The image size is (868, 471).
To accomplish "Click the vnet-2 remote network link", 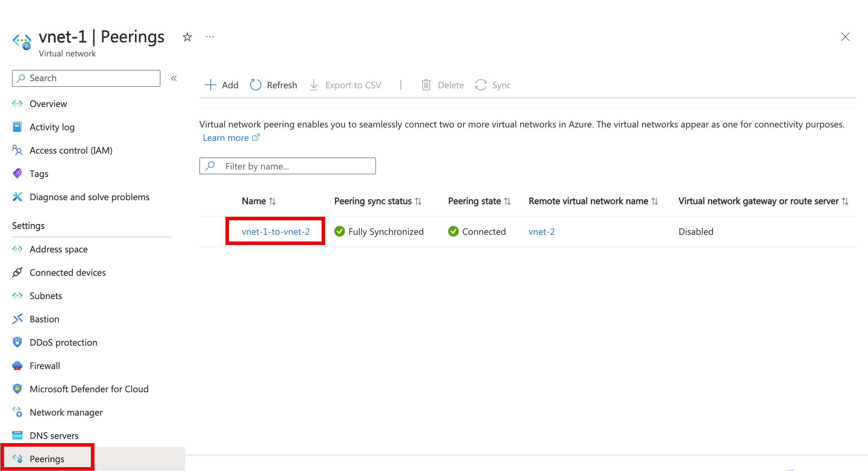I will click(540, 231).
